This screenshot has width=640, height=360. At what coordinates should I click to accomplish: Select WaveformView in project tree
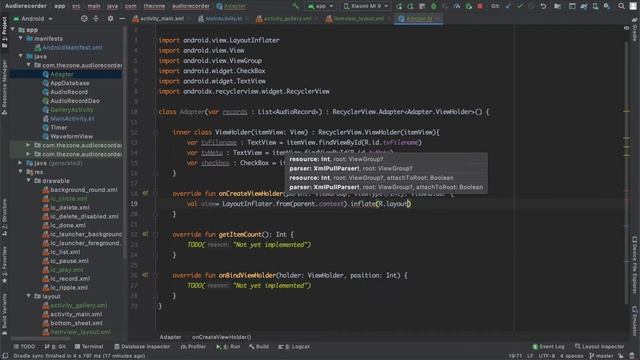tap(71, 136)
